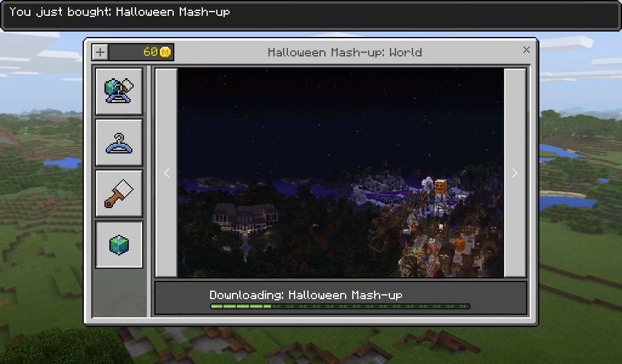Screen dimensions: 622x364
Task: Click the 'Halloween Mash-up: World' dialog title
Action: click(345, 52)
